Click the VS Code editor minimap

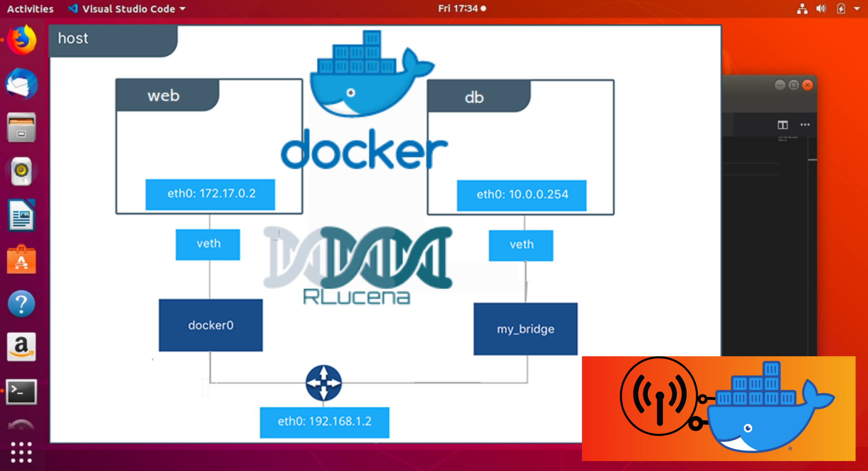[788, 139]
